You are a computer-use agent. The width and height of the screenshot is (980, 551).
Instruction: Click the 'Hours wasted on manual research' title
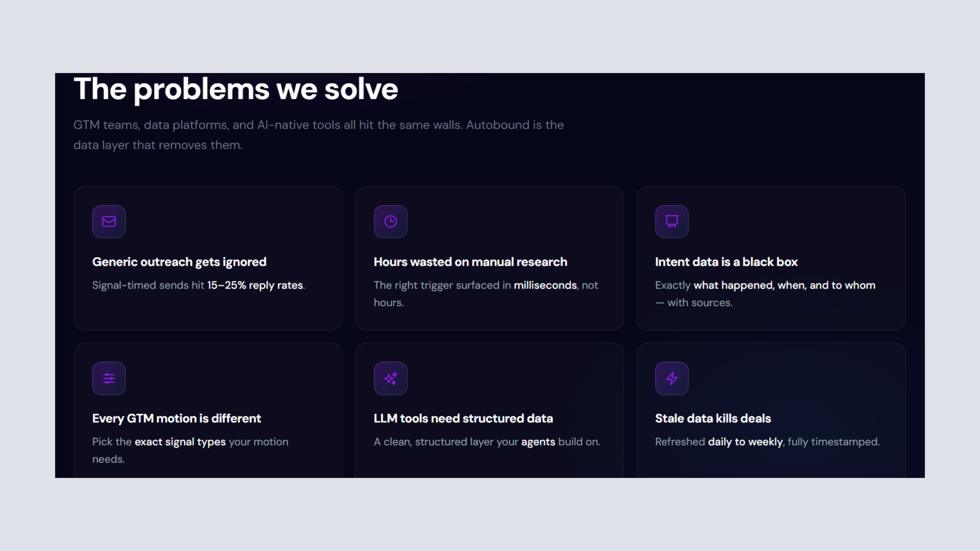pos(470,262)
